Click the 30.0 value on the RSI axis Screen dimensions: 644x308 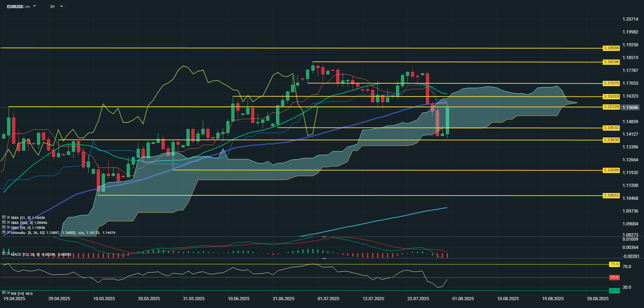(x=627, y=287)
